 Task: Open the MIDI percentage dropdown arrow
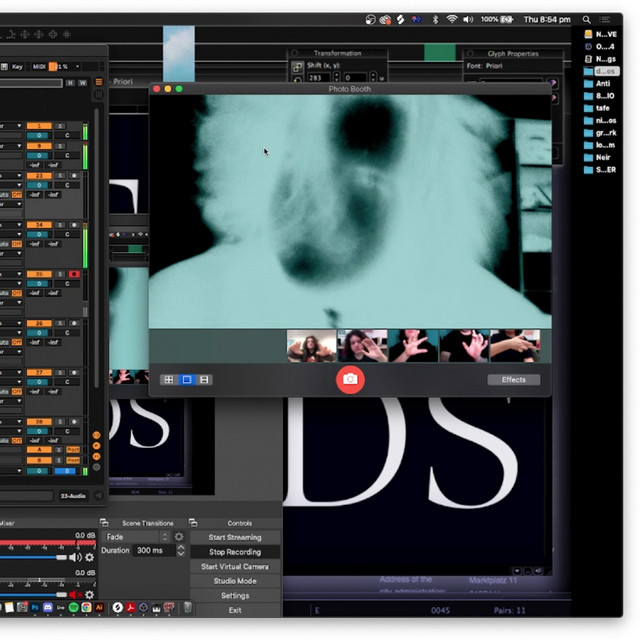(78, 67)
